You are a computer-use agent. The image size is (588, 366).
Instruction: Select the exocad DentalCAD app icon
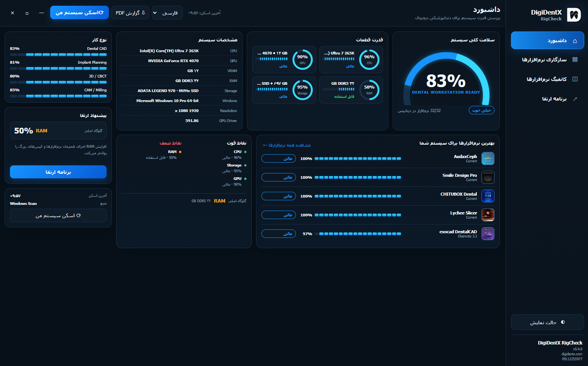(488, 234)
